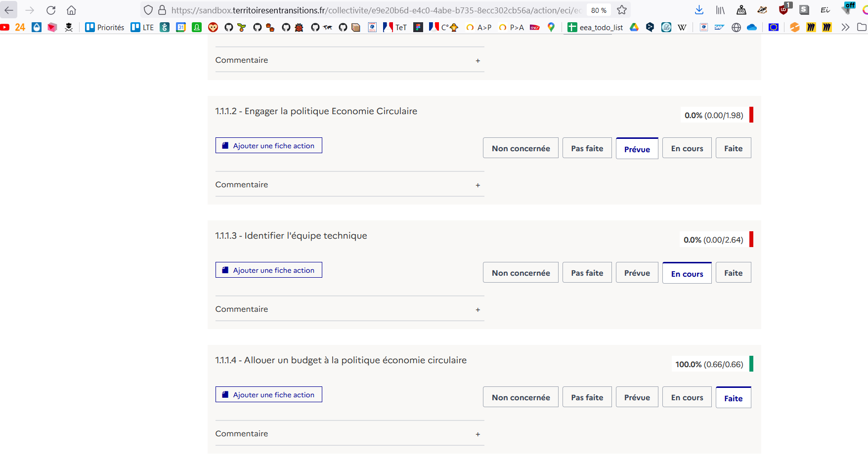This screenshot has width=868, height=463.
Task: Click Ajouter une fiche action under 1.1.1.3
Action: pos(268,270)
